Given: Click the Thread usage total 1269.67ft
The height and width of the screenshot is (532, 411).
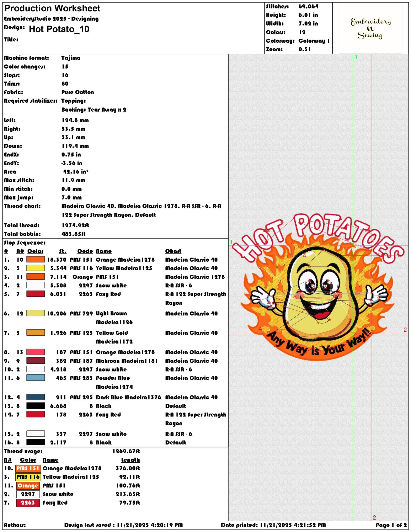Looking at the screenshot, I should point(126,451).
